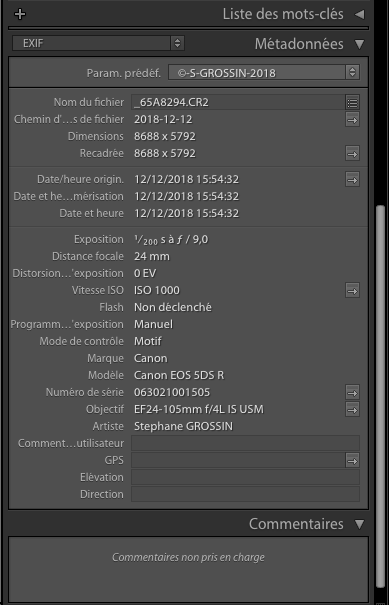Screen dimensions: 389x605
Task: Click the file name field _65A8294.CR2
Action: [x=238, y=102]
